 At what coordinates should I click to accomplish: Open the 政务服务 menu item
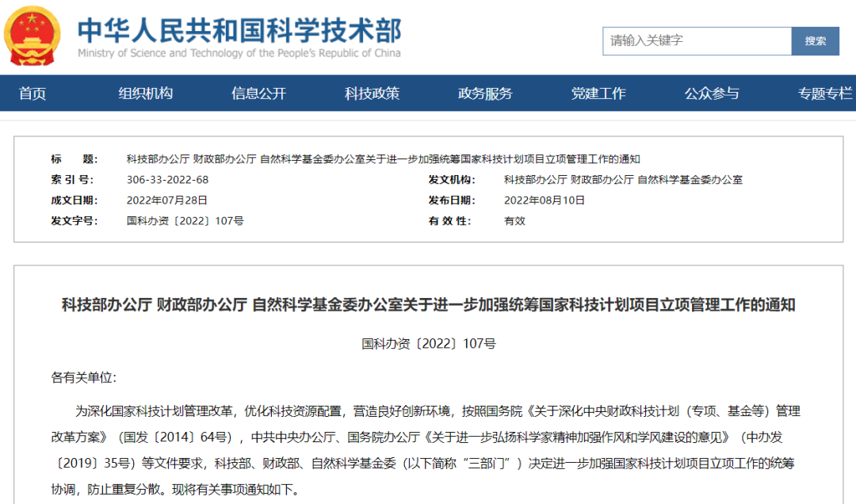pos(485,94)
